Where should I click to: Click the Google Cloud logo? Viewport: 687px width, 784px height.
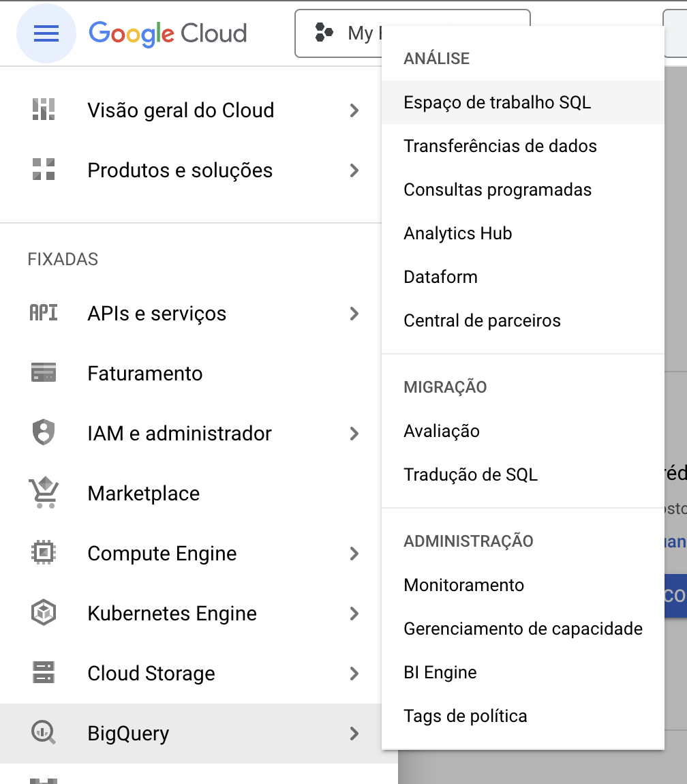[168, 33]
